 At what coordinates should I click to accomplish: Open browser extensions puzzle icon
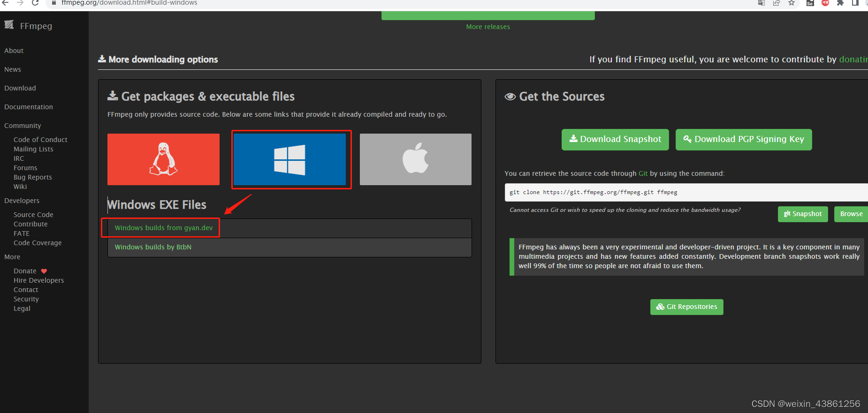(x=840, y=3)
